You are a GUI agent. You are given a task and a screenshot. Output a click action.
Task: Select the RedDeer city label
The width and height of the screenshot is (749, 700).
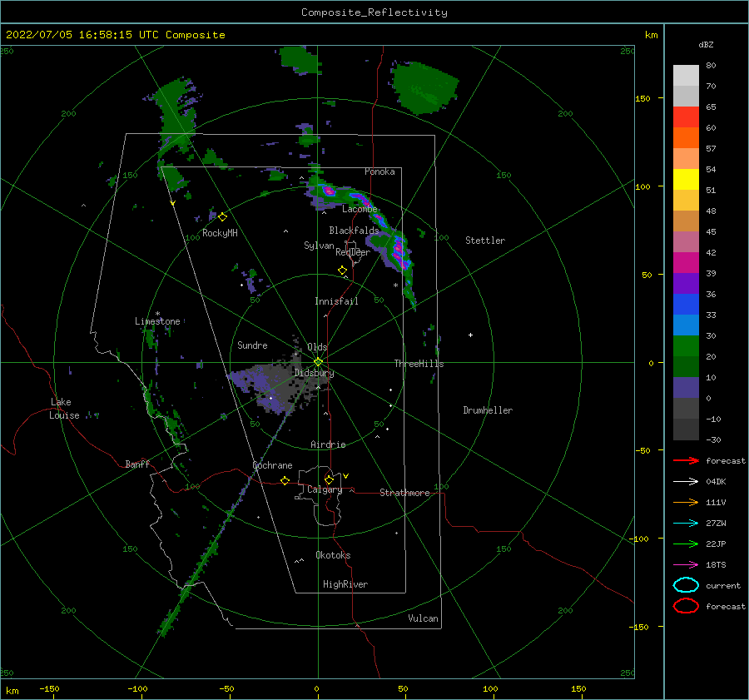click(x=353, y=252)
